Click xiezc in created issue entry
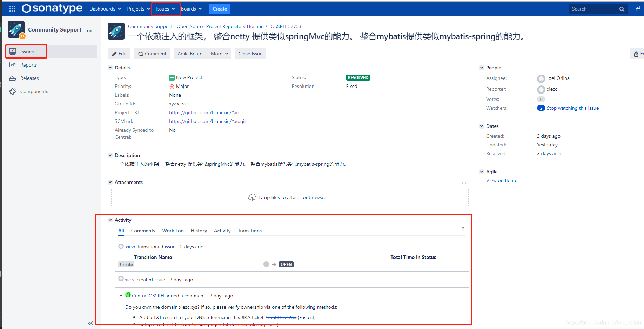This screenshot has height=329, width=644. (130, 280)
